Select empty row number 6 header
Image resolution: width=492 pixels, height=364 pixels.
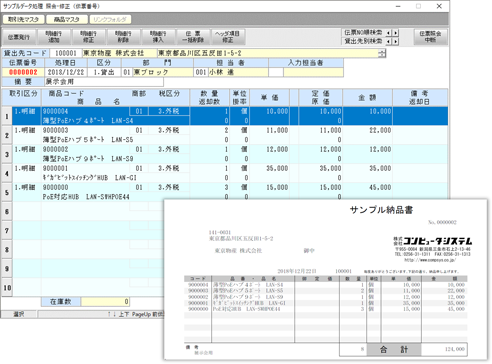pyautogui.click(x=7, y=211)
